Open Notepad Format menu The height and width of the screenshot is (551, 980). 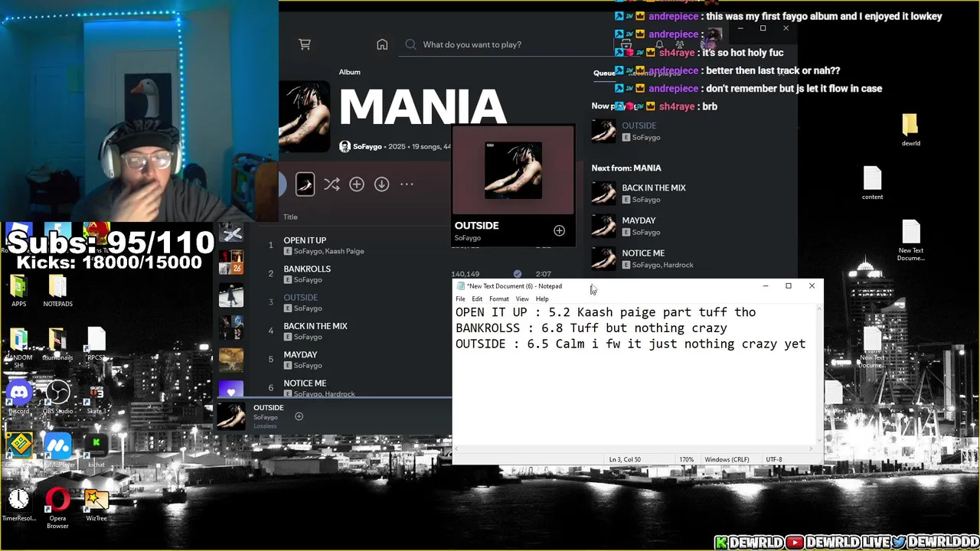(498, 298)
